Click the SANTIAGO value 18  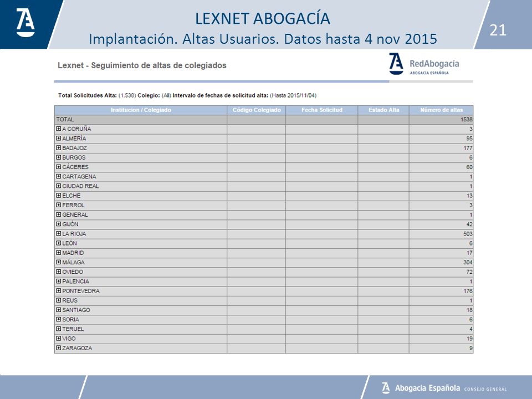469,310
